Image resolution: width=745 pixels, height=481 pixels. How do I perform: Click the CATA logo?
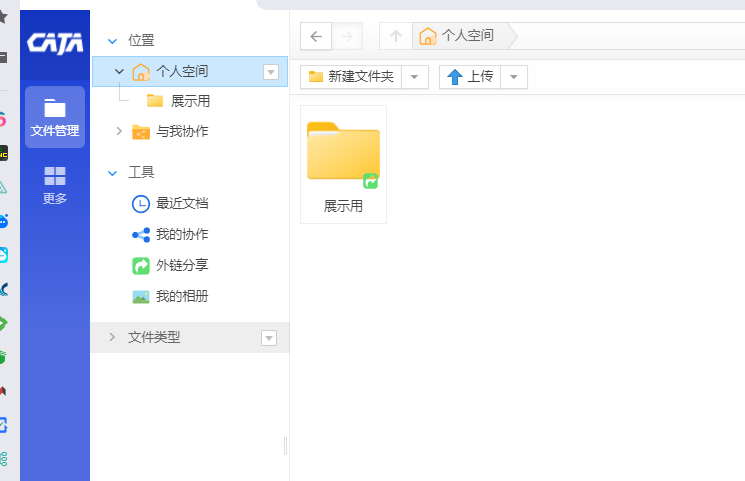coord(55,42)
